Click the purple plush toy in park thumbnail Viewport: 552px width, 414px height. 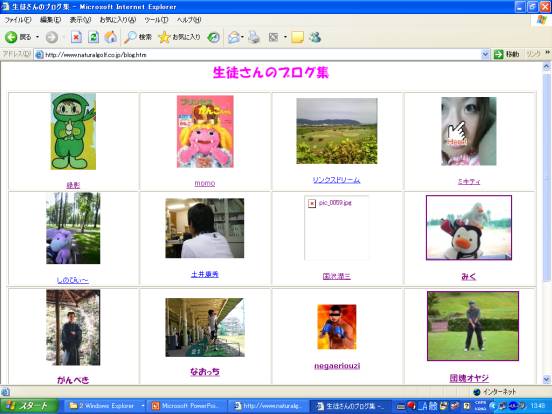pyautogui.click(x=73, y=228)
